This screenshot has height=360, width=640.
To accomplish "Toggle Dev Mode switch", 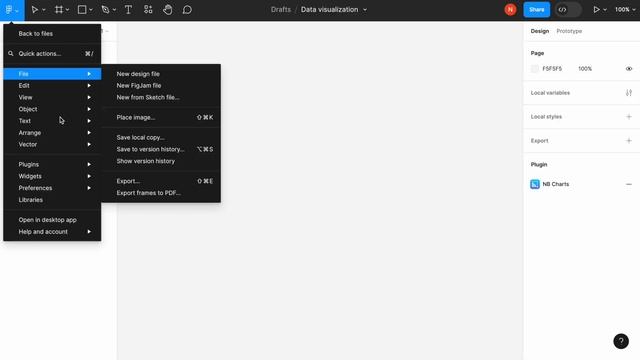I will [568, 9].
